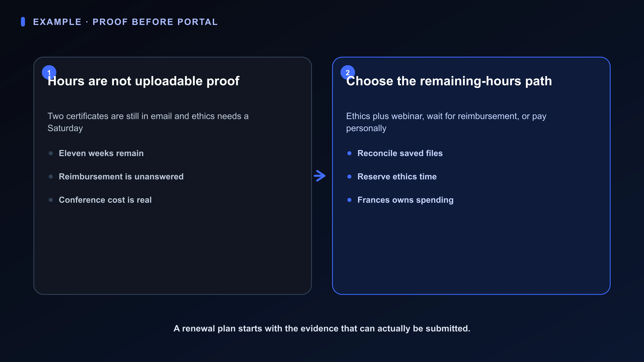Click the Eleven weeks remain item
This screenshot has height=362, width=644.
(x=101, y=153)
